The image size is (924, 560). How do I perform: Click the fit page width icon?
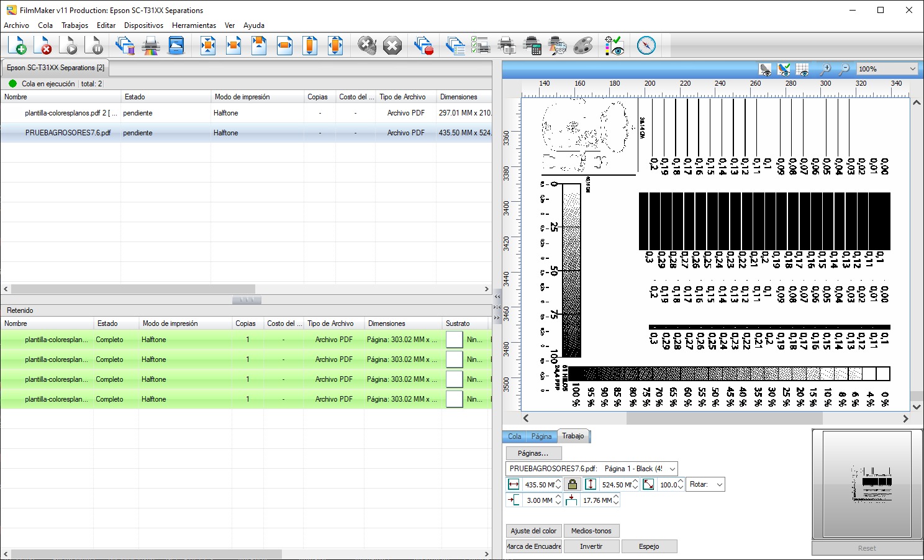284,45
